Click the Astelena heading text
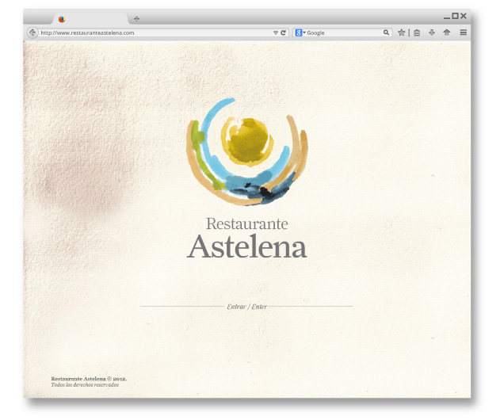This screenshot has height=420, width=504. 247,246
